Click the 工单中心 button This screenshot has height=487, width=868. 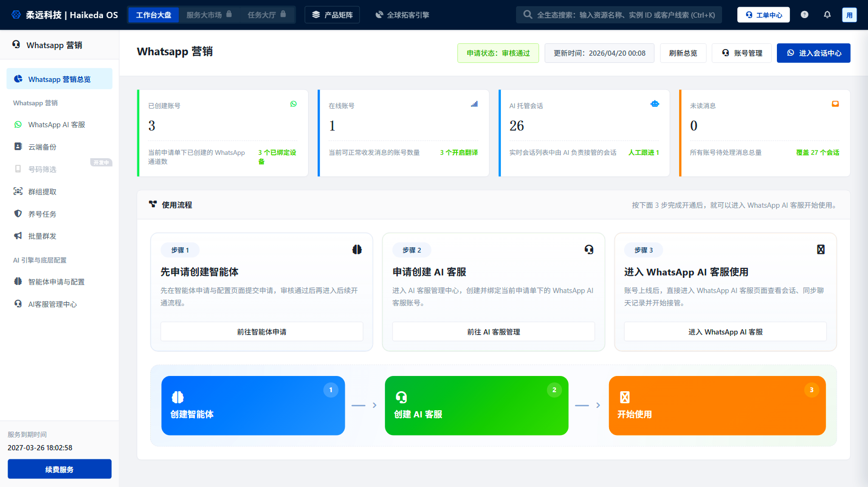[x=764, y=15]
